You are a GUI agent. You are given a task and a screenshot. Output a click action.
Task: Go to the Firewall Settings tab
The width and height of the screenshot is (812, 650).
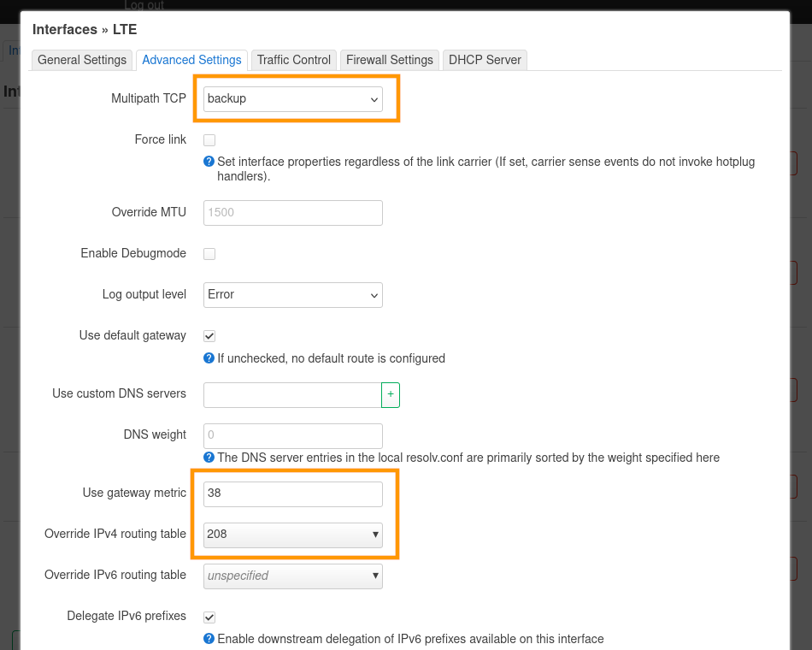389,60
